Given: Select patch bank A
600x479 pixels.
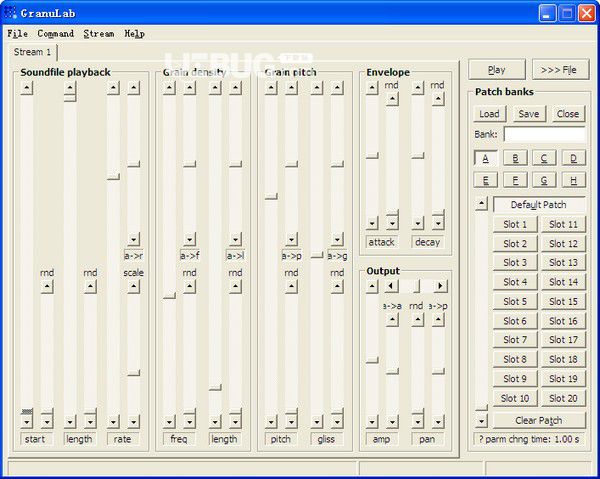Looking at the screenshot, I should point(486,158).
